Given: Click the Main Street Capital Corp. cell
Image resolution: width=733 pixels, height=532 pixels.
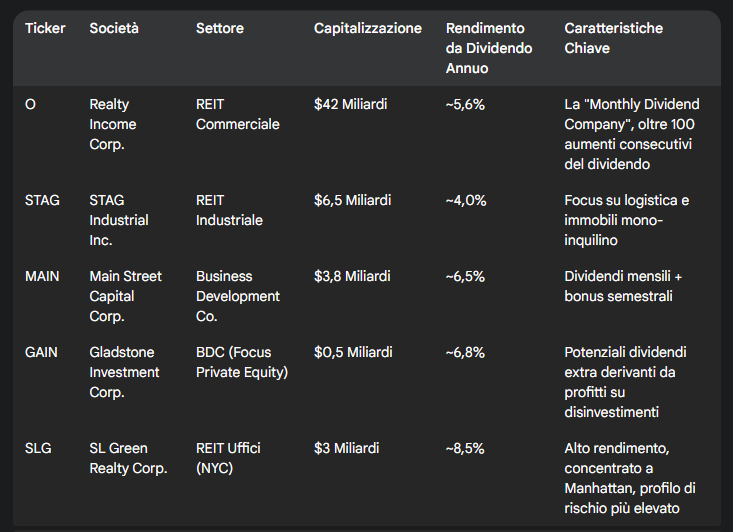Looking at the screenshot, I should tap(125, 296).
